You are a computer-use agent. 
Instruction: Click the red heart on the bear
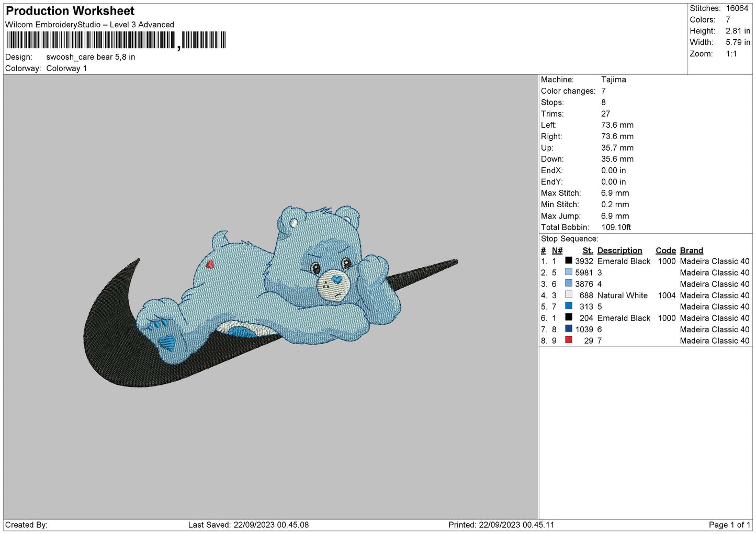(210, 264)
